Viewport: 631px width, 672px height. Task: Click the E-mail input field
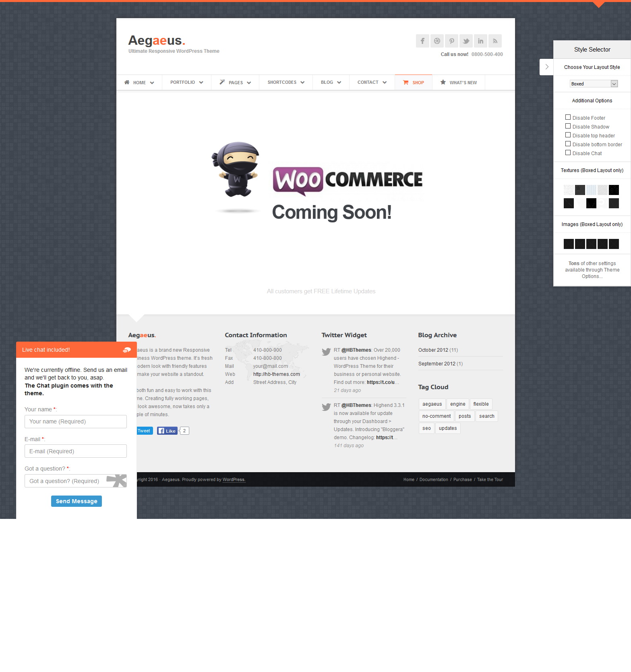coord(76,451)
